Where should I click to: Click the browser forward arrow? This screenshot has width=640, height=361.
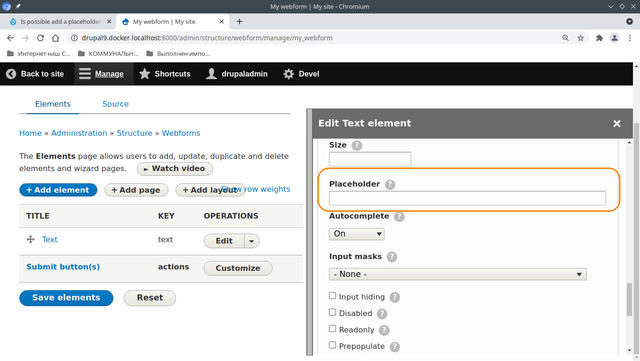(x=25, y=38)
